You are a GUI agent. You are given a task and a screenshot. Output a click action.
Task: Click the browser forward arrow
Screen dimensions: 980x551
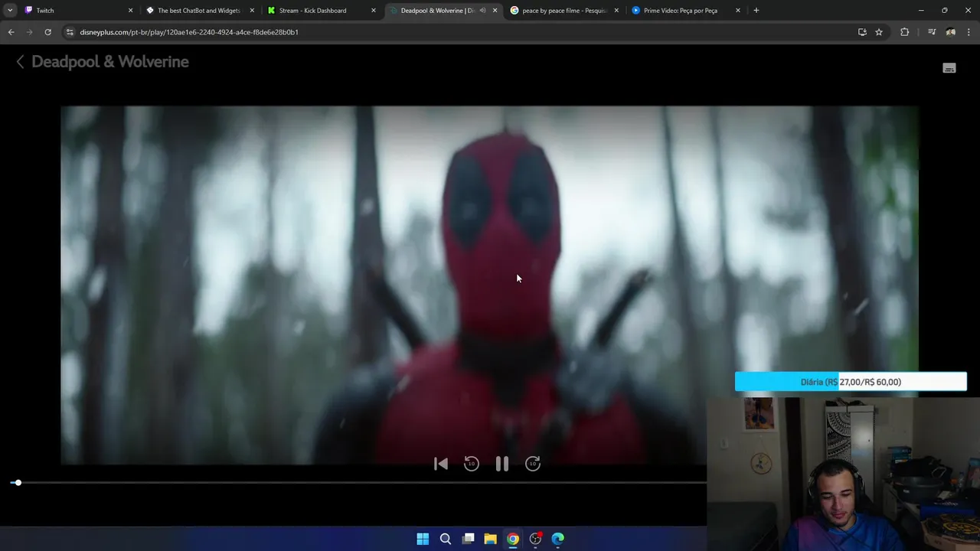(29, 32)
